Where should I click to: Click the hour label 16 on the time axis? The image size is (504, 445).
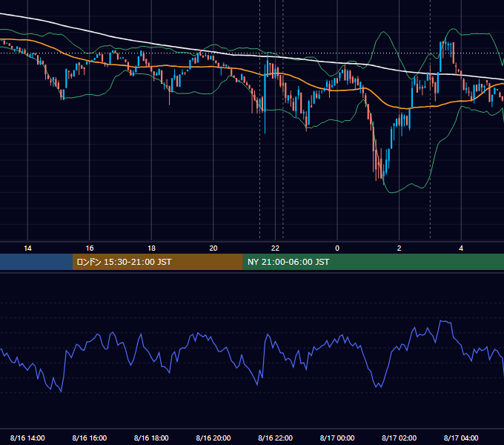click(x=90, y=248)
